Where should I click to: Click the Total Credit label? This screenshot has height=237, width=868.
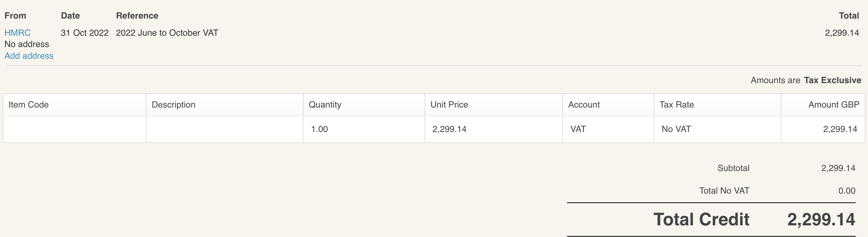pos(701,219)
